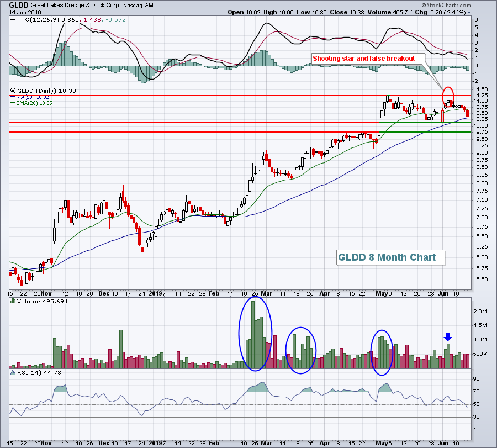This screenshot has width=497, height=448.
Task: Click the green EMA(20) legend line marker
Action: click(13, 103)
